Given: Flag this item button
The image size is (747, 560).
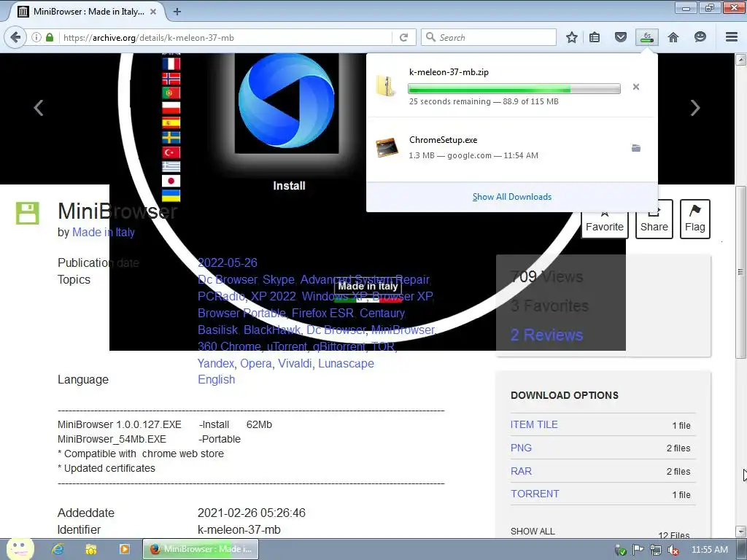Looking at the screenshot, I should 695,219.
